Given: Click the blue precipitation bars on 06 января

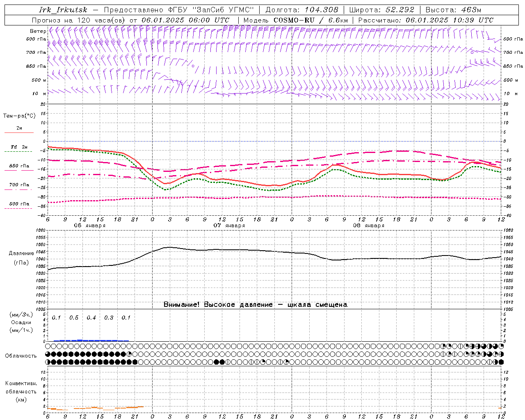Looking at the screenshot, I should click(91, 340).
